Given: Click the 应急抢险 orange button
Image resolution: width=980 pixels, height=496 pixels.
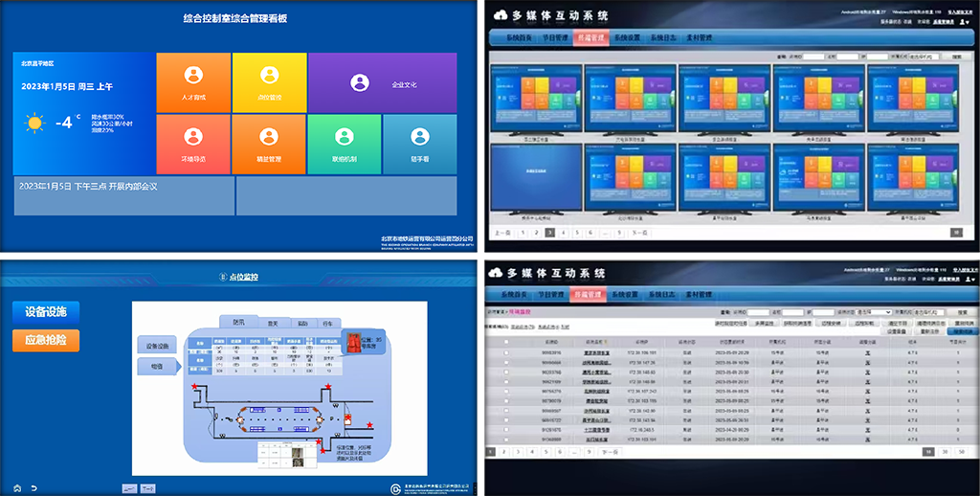Looking at the screenshot, I should (x=46, y=340).
